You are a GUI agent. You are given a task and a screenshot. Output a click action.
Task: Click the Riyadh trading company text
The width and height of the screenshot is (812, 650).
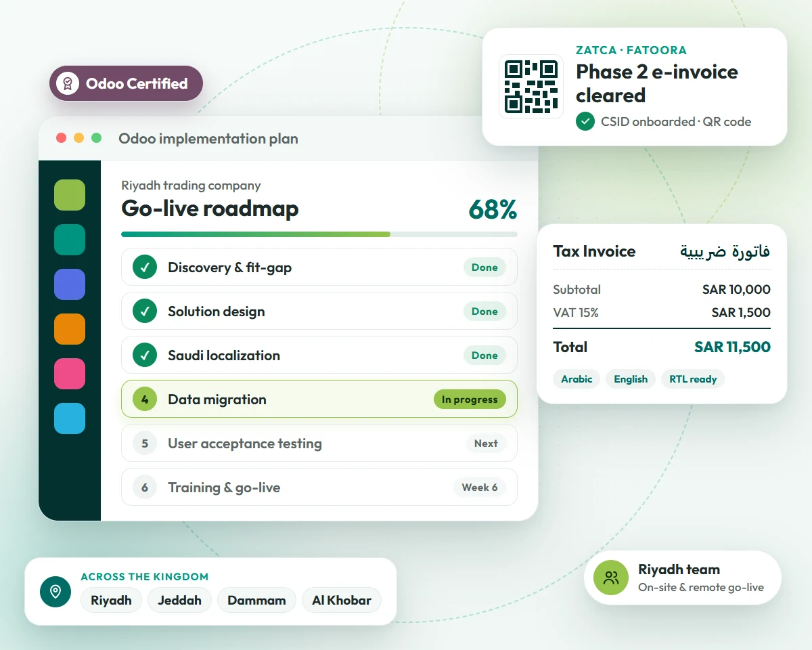(x=191, y=186)
